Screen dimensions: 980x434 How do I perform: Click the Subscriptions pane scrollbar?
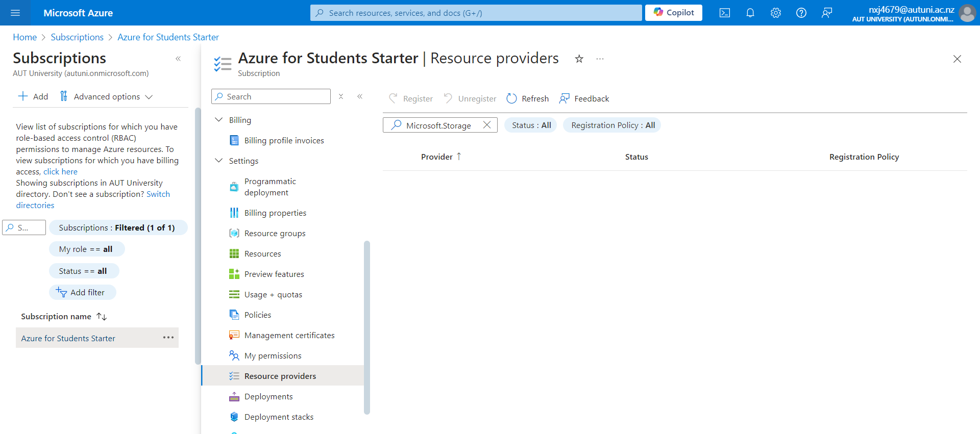pyautogui.click(x=198, y=236)
